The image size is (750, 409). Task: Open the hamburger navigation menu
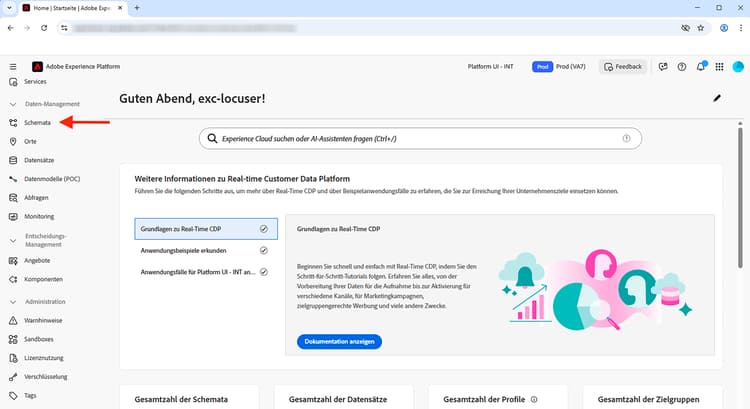click(13, 66)
